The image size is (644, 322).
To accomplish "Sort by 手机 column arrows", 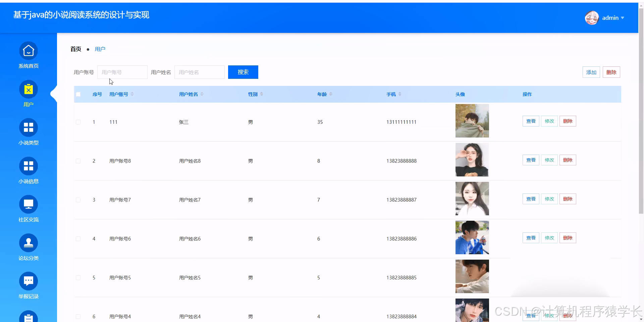I will pos(400,94).
